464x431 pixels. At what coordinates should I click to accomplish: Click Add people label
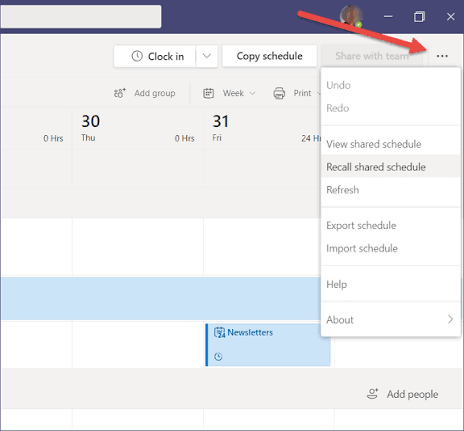click(x=412, y=394)
